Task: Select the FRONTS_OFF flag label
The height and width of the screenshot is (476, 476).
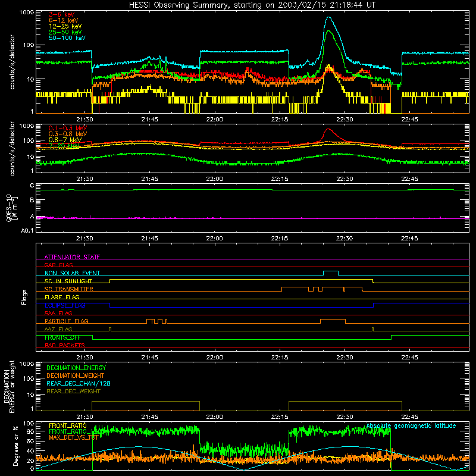Action: pos(62,337)
